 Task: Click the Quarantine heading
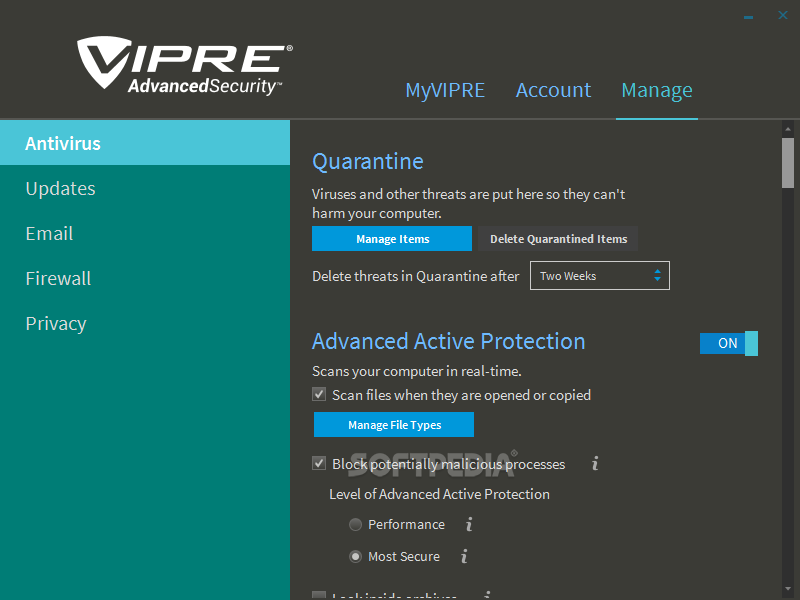coord(368,162)
